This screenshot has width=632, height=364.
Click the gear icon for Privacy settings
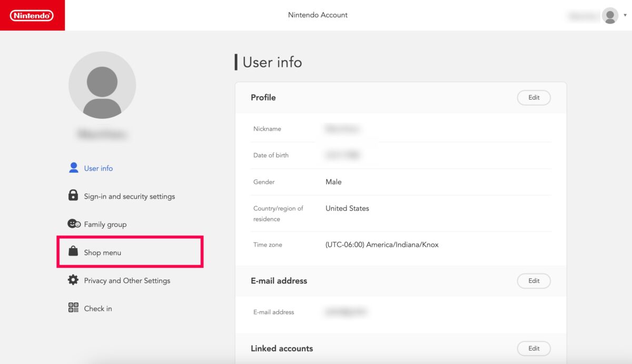point(73,280)
